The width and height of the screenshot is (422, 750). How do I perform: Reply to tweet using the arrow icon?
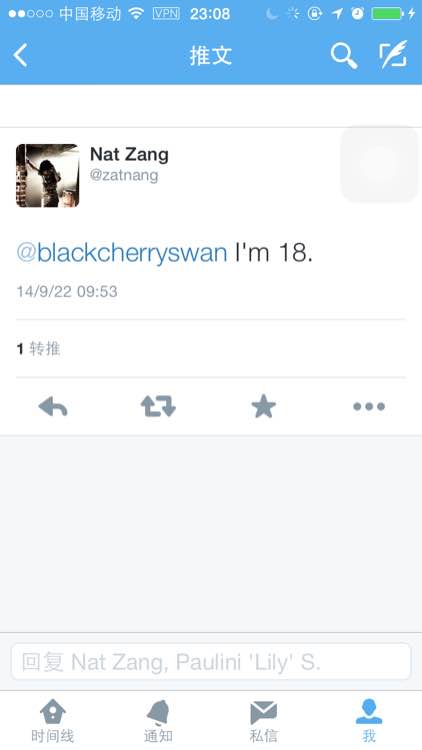(53, 407)
